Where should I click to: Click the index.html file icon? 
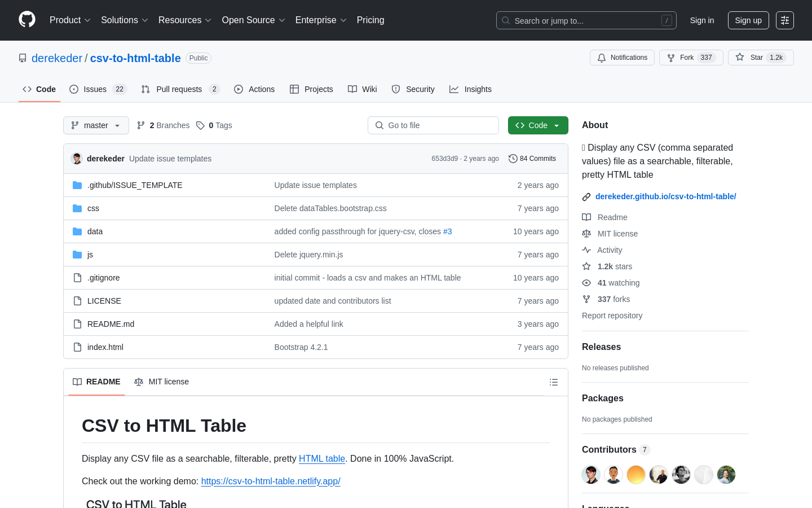77,347
